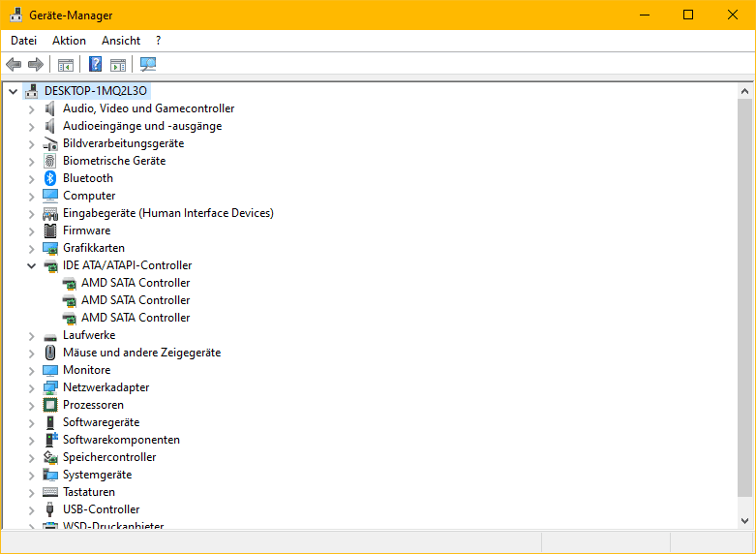Click the Eingabegeräte HID icon
Viewport: 756px width, 554px height.
click(50, 213)
